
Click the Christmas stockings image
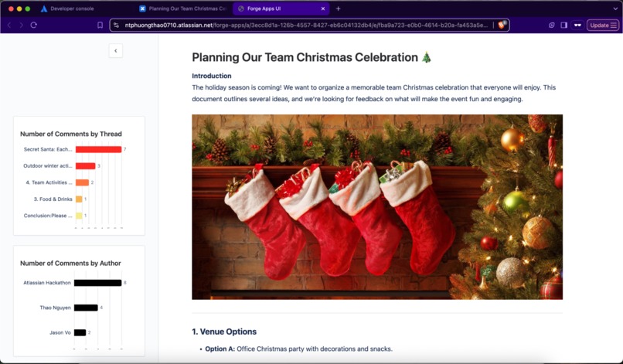[x=377, y=206]
